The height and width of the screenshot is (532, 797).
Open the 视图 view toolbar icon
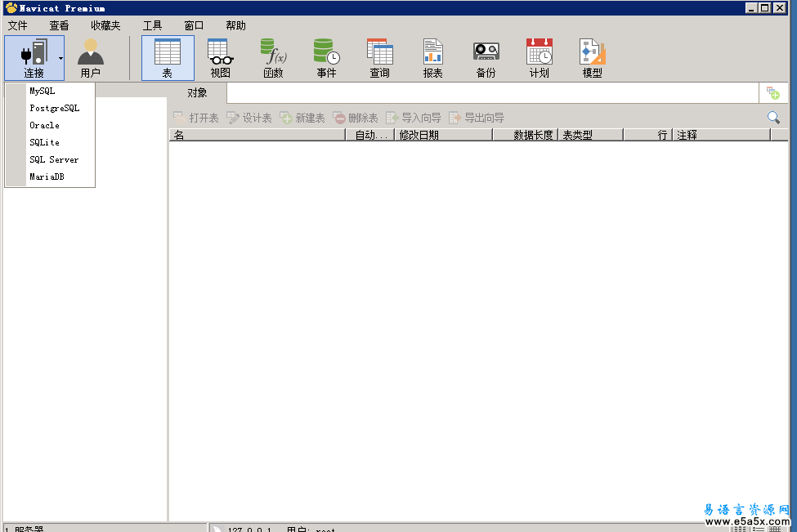[221, 58]
